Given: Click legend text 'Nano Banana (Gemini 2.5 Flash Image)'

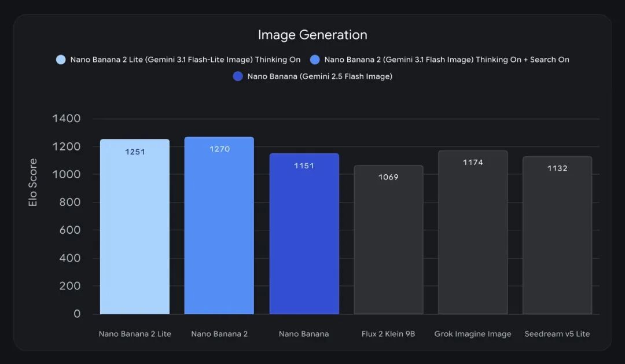Looking at the screenshot, I should tap(319, 76).
